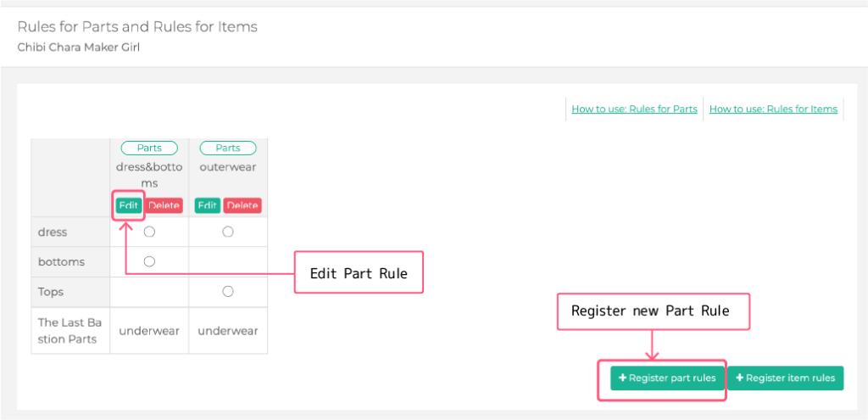Click the Register item rules button
The height and width of the screenshot is (420, 868).
(x=785, y=378)
